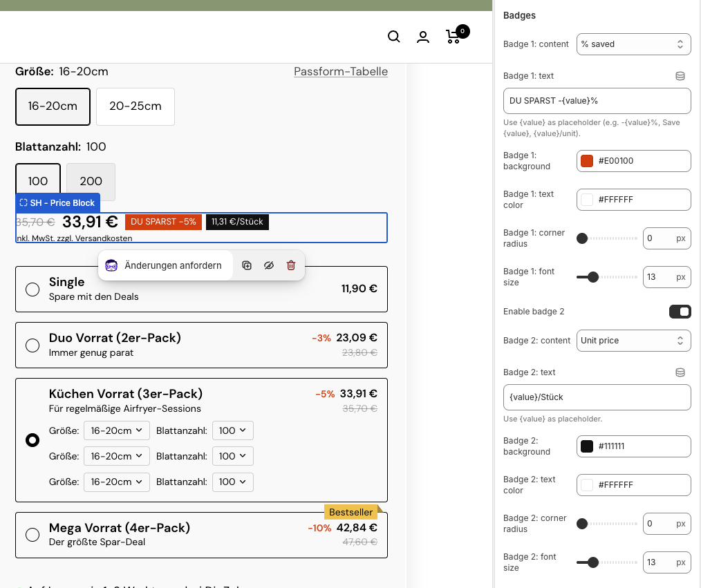Delete block with the red trash icon
Screen dimensions: 701x588
point(291,265)
